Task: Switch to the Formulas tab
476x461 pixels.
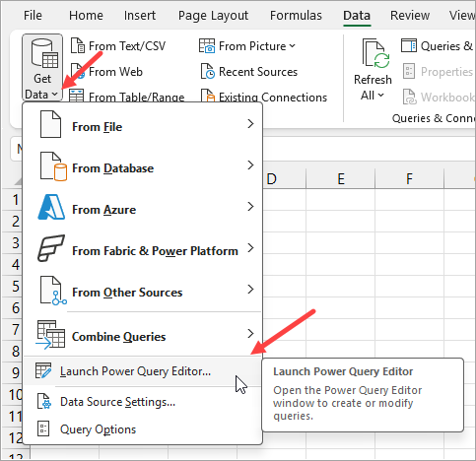Action: pos(296,16)
